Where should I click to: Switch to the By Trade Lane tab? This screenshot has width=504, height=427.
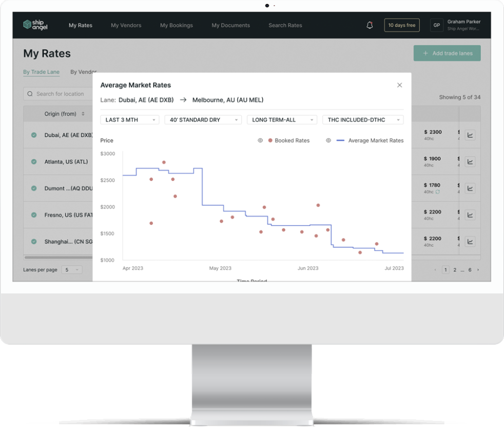(41, 72)
